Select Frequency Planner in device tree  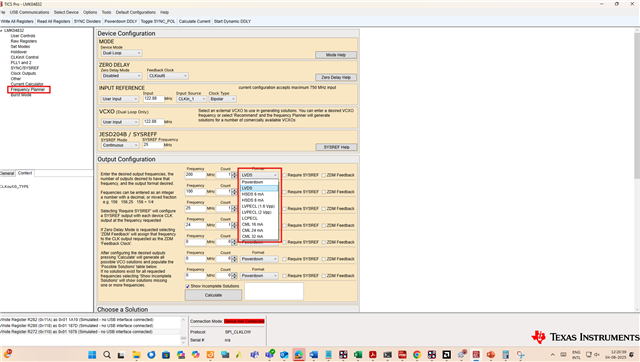(x=28, y=89)
